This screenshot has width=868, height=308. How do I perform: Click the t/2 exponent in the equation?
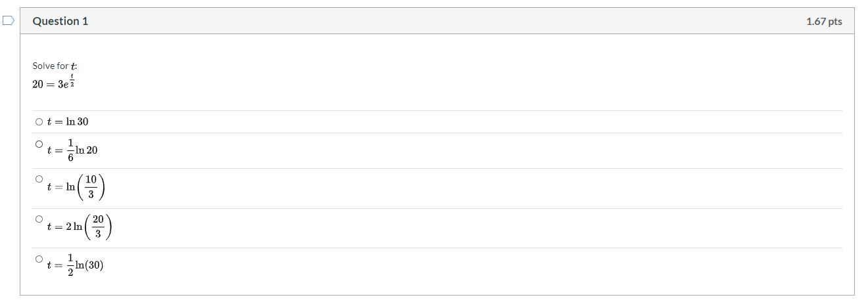tap(71, 80)
